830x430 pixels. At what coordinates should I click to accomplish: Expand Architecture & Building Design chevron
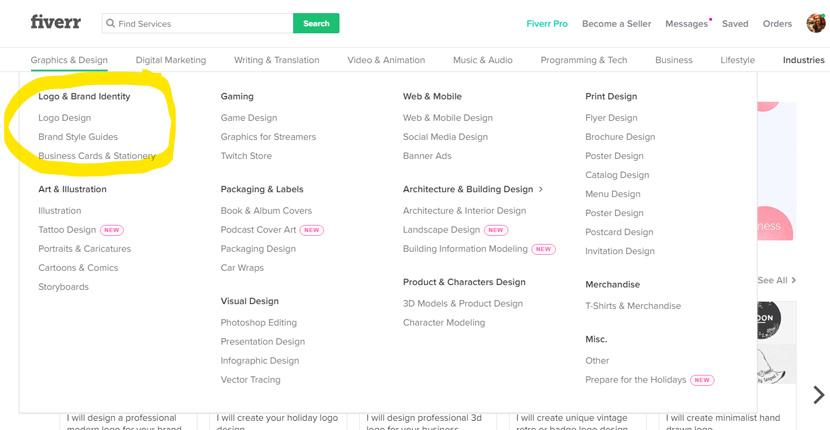tap(540, 189)
